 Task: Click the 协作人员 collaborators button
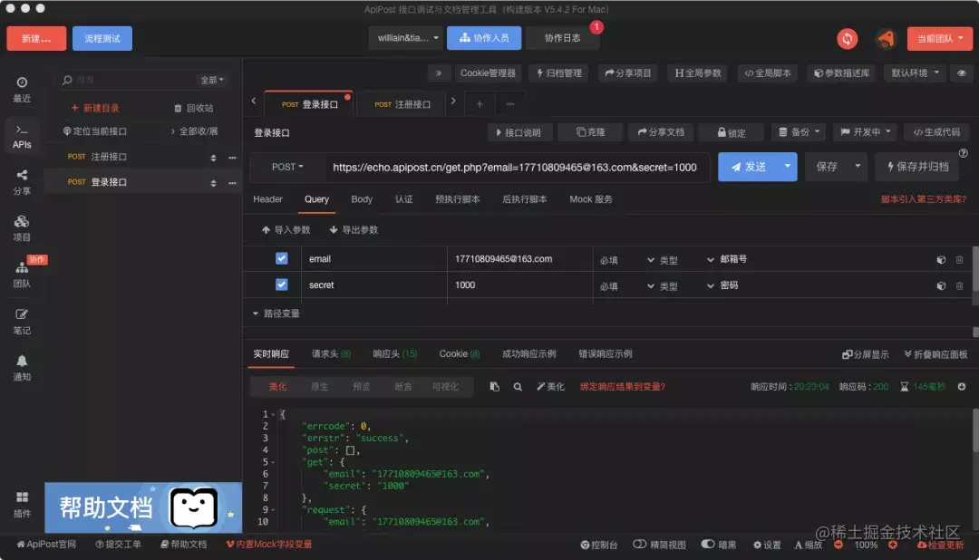pos(484,38)
